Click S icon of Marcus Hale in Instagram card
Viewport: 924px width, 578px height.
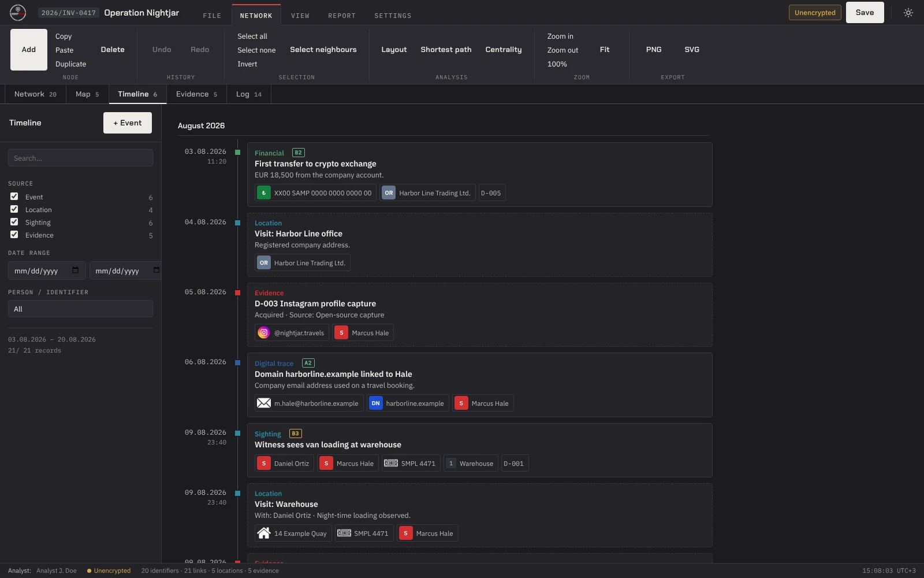[341, 333]
